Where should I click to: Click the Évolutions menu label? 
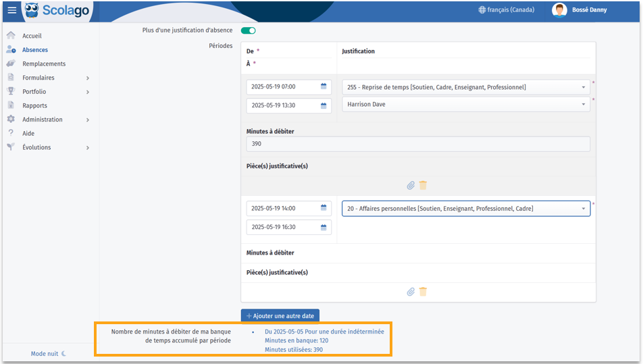pos(36,147)
